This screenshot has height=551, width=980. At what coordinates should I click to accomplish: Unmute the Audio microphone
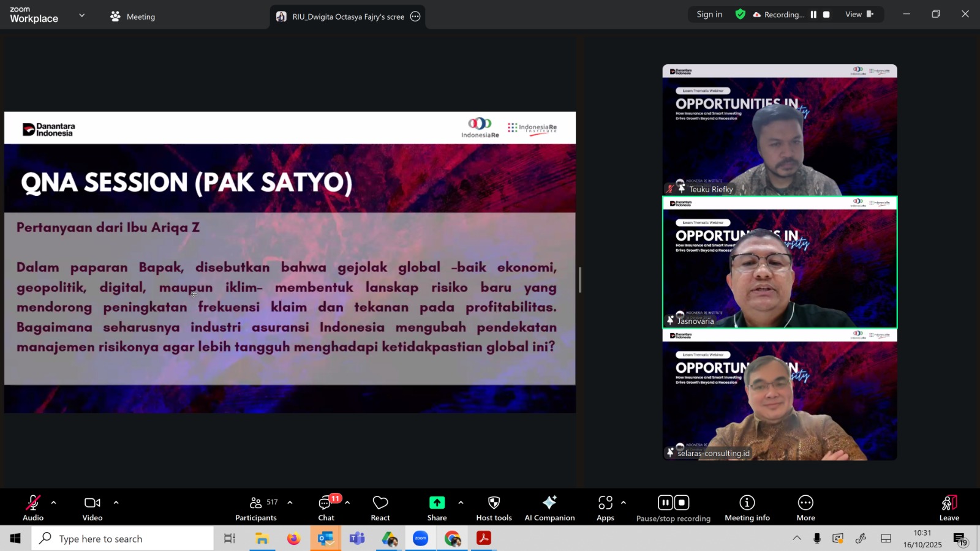click(33, 508)
